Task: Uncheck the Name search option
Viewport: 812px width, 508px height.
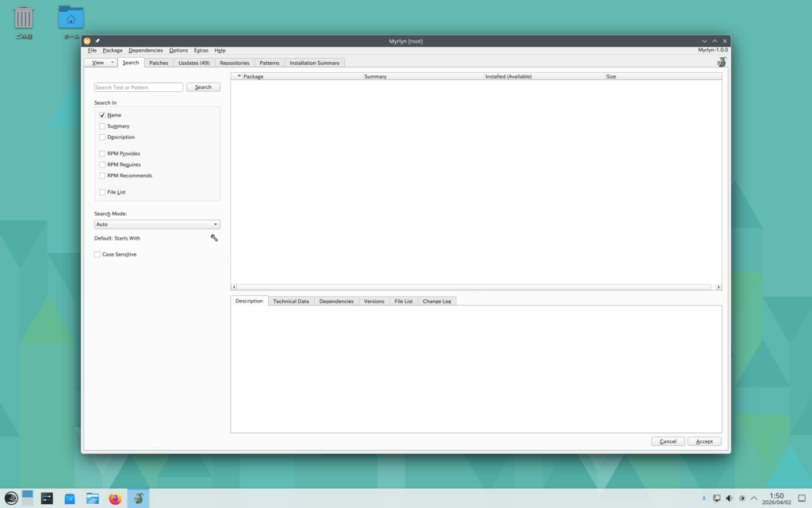Action: point(102,115)
